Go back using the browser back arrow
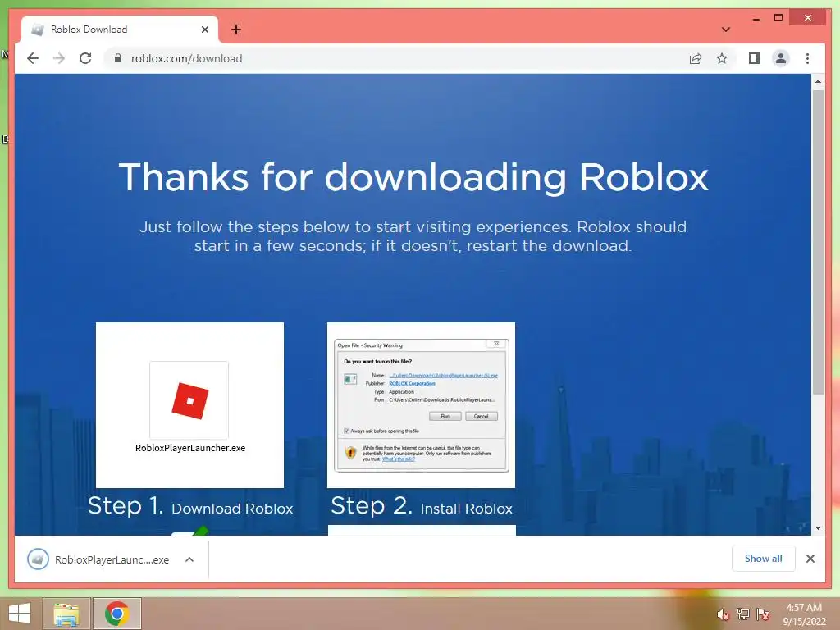The height and width of the screenshot is (630, 840). (33, 58)
